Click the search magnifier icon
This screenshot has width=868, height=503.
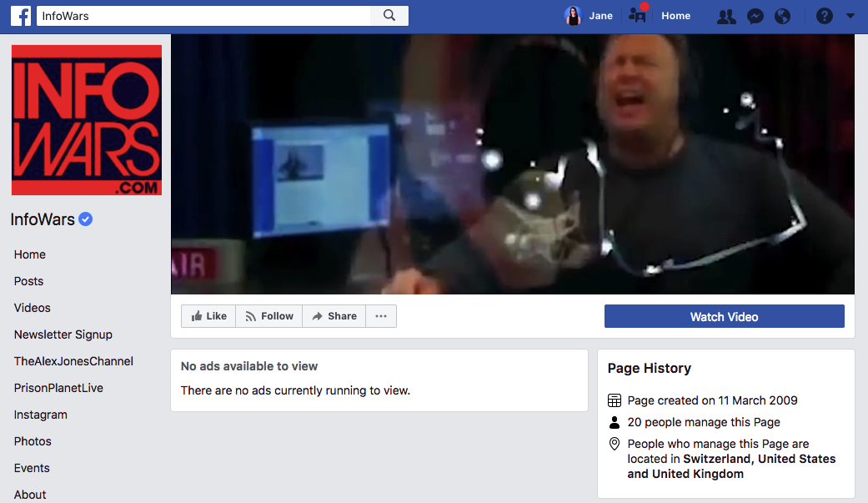pyautogui.click(x=389, y=16)
